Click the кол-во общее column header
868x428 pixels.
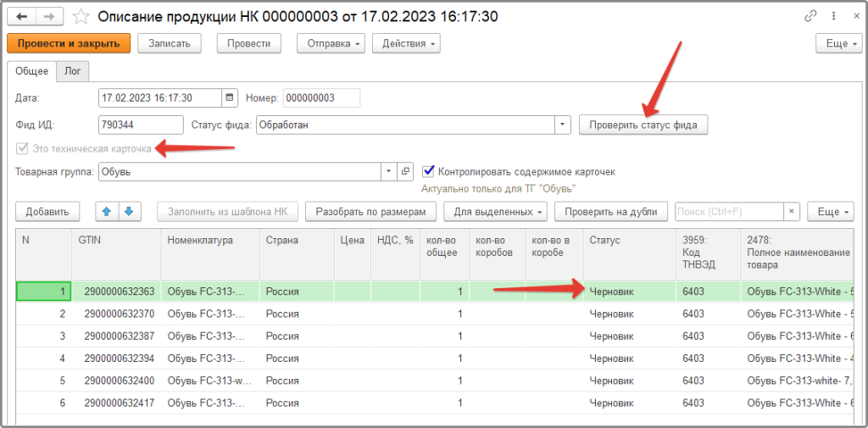444,253
